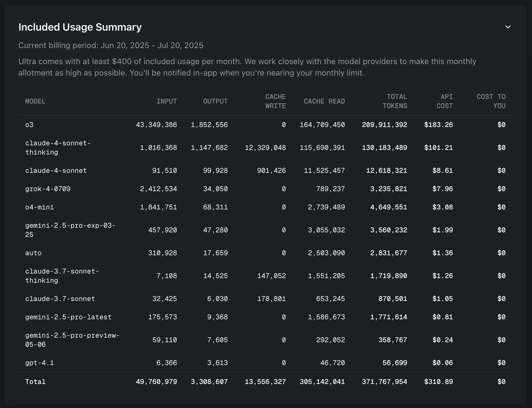532x408 pixels.
Task: Click total tokens 1,771,614
Action: pyautogui.click(x=388, y=317)
